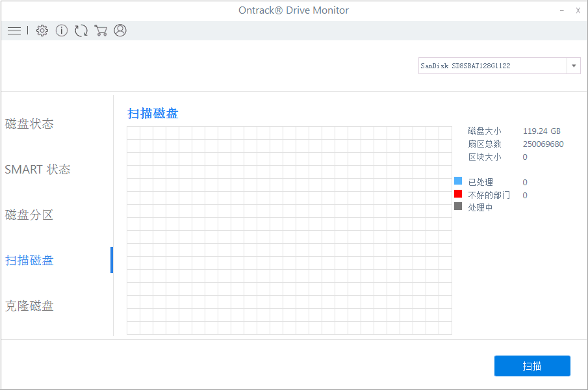This screenshot has height=390, width=588.
Task: Open the hamburger menu
Action: (14, 31)
